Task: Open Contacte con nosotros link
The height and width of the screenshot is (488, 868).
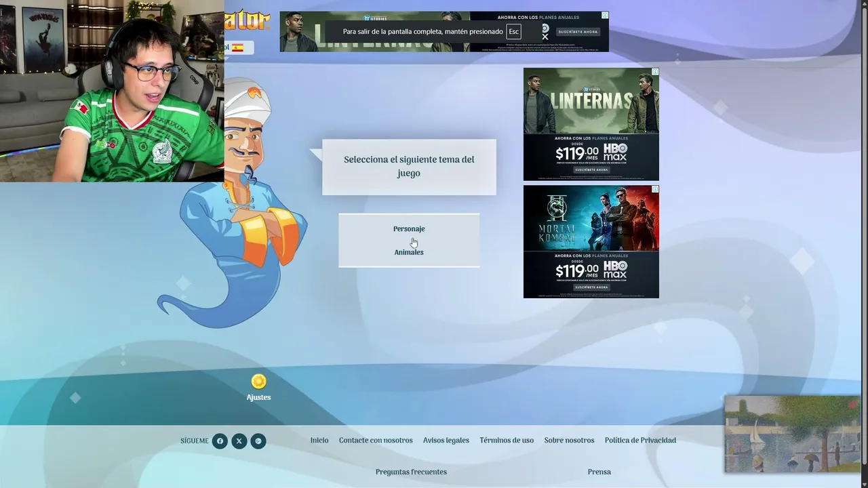Action: tap(376, 441)
